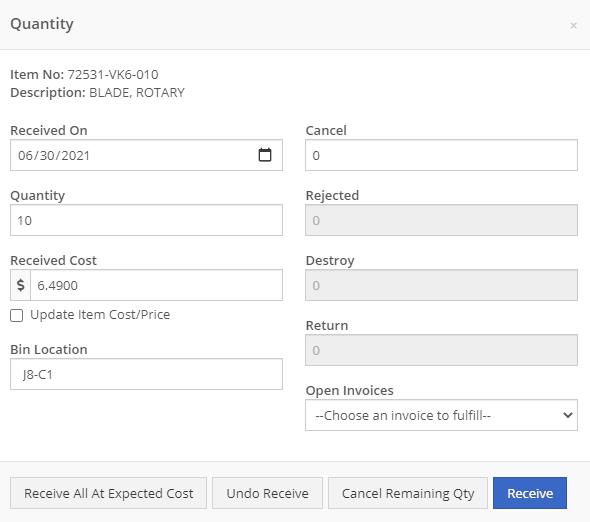This screenshot has width=590, height=522.
Task: Enable Update Item Cost/Price checkbox
Action: pyautogui.click(x=17, y=315)
